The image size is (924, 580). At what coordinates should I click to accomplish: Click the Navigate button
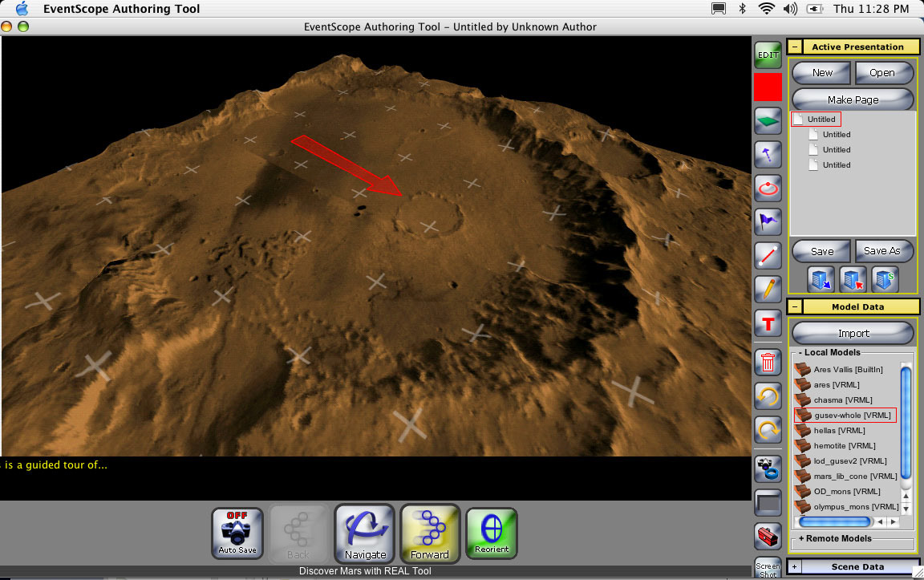365,533
